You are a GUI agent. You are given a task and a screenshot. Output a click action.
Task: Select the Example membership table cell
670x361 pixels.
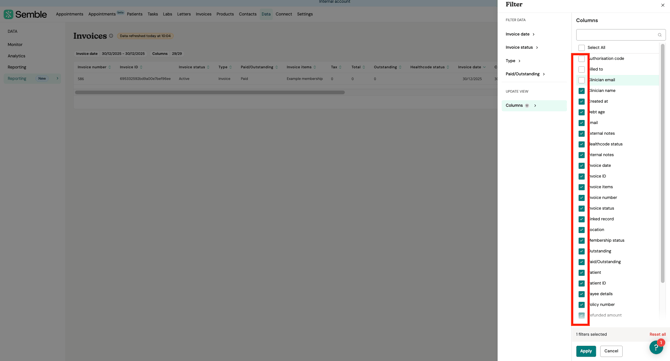305,79
